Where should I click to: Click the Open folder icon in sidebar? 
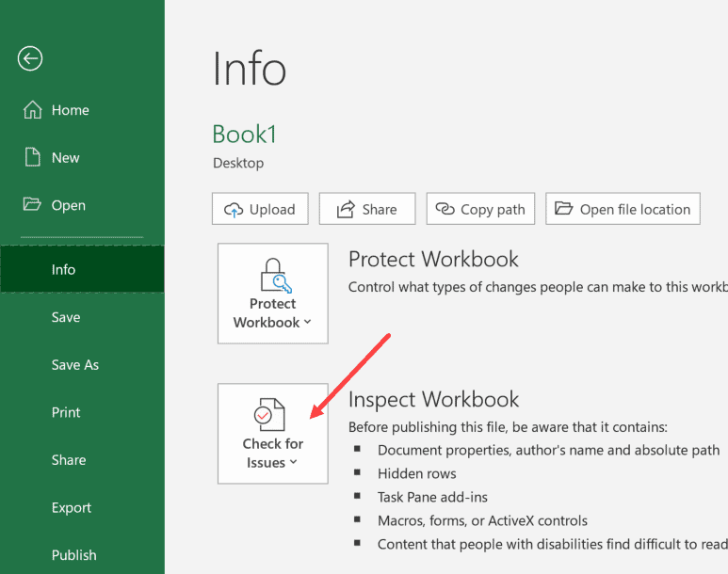click(x=32, y=204)
